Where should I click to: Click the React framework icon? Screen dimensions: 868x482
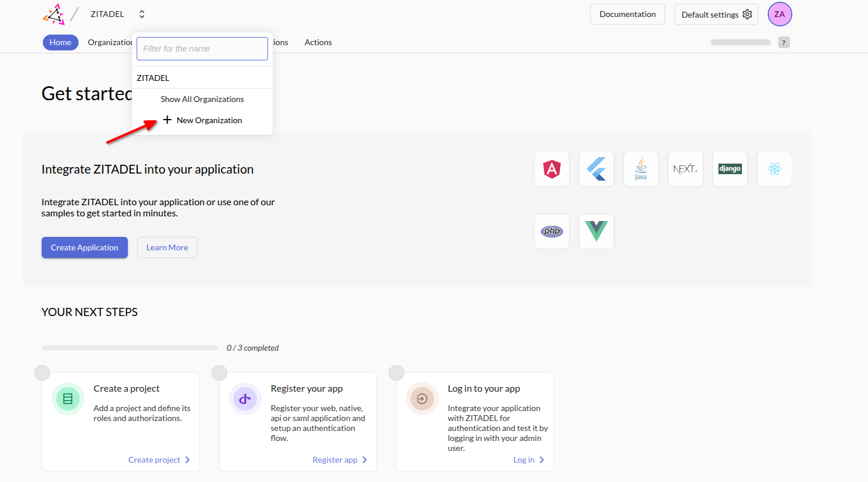pyautogui.click(x=774, y=169)
